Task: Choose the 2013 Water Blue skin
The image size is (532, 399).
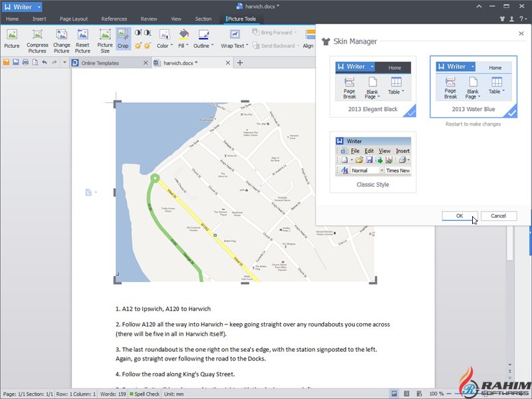Action: (x=473, y=87)
